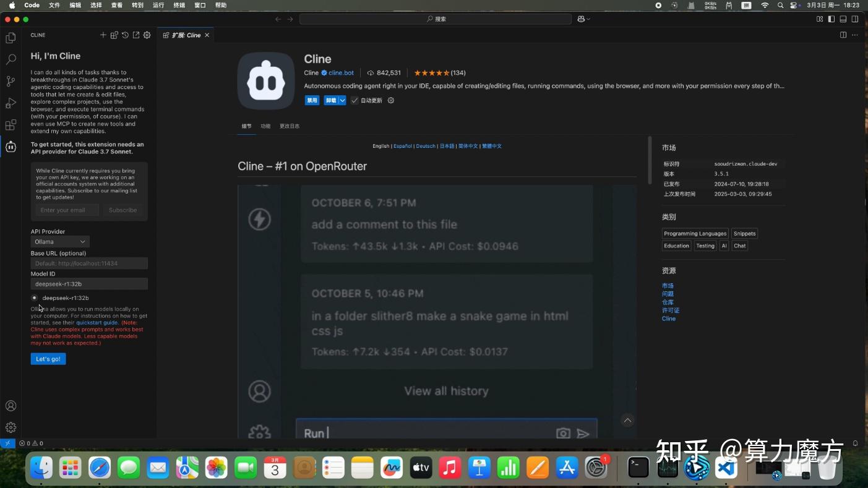Viewport: 868px width, 488px height.
Task: Open the API Provider Ollama dropdown
Action: click(x=59, y=241)
